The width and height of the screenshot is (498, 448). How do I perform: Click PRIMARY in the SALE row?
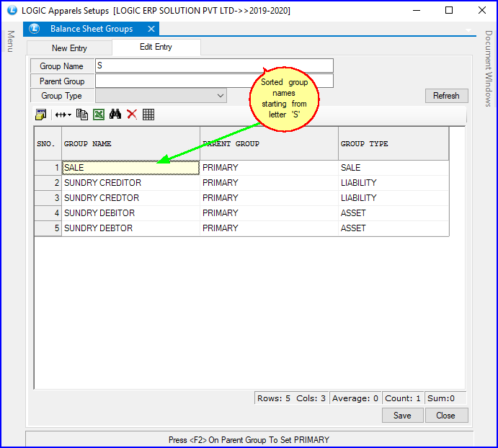click(269, 168)
